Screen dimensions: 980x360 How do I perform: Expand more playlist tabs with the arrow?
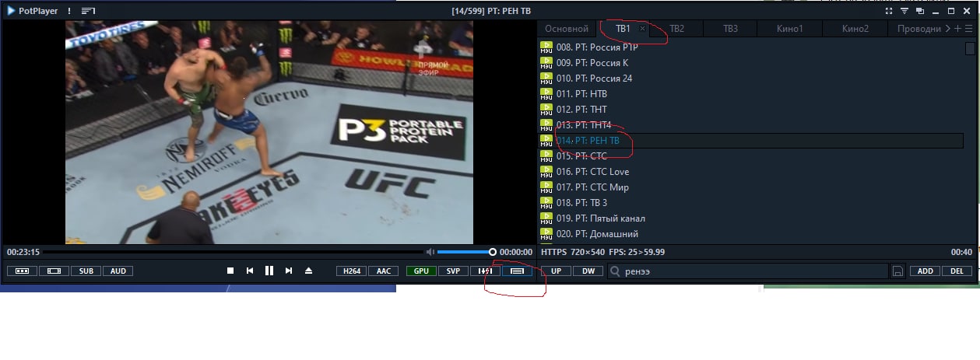pyautogui.click(x=947, y=29)
